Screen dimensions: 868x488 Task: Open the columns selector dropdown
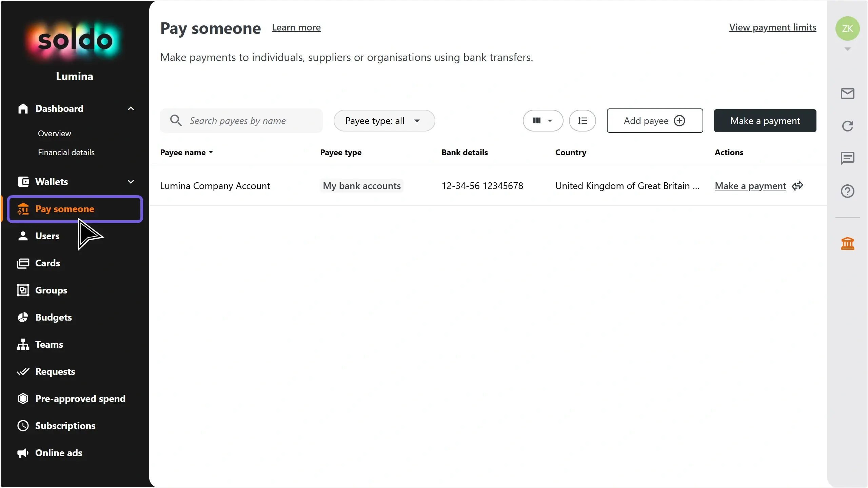tap(543, 121)
